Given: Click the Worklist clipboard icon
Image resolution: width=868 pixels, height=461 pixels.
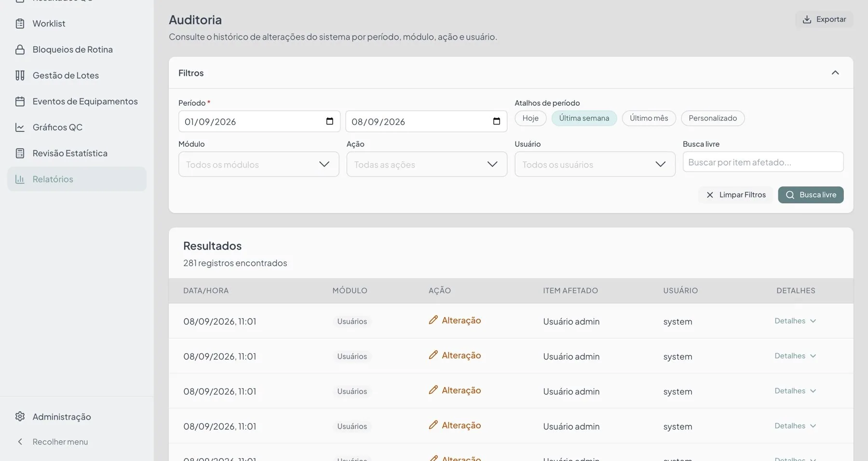Looking at the screenshot, I should [x=20, y=24].
